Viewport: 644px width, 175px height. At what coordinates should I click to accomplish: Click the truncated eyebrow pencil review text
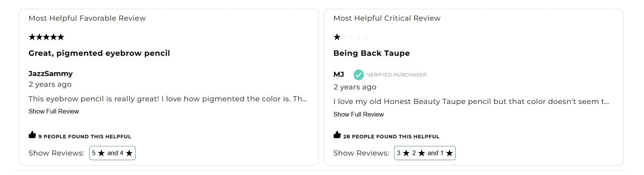(168, 99)
